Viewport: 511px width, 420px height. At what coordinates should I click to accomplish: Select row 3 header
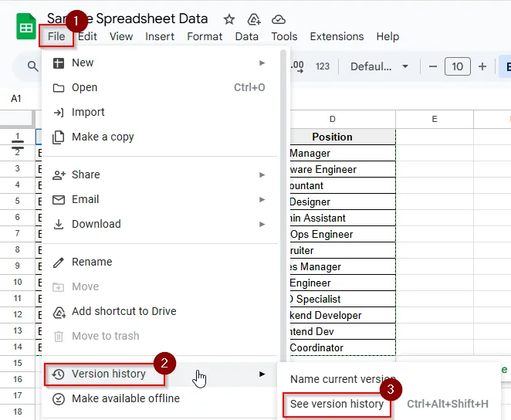17,169
